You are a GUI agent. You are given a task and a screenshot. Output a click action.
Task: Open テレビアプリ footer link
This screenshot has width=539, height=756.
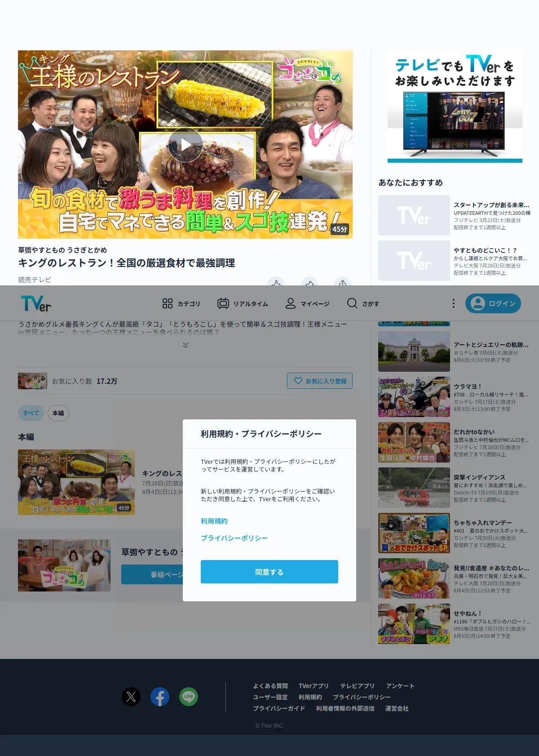tap(357, 686)
